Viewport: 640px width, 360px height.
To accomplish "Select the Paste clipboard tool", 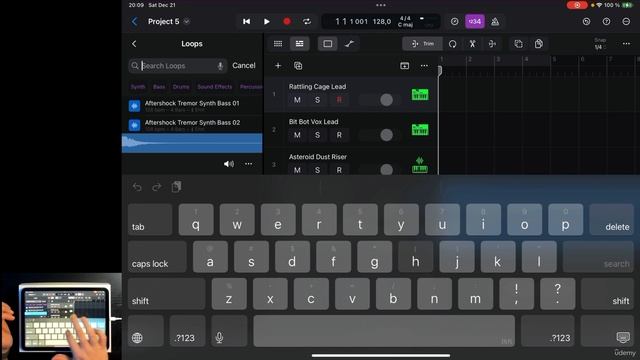I will [x=539, y=44].
